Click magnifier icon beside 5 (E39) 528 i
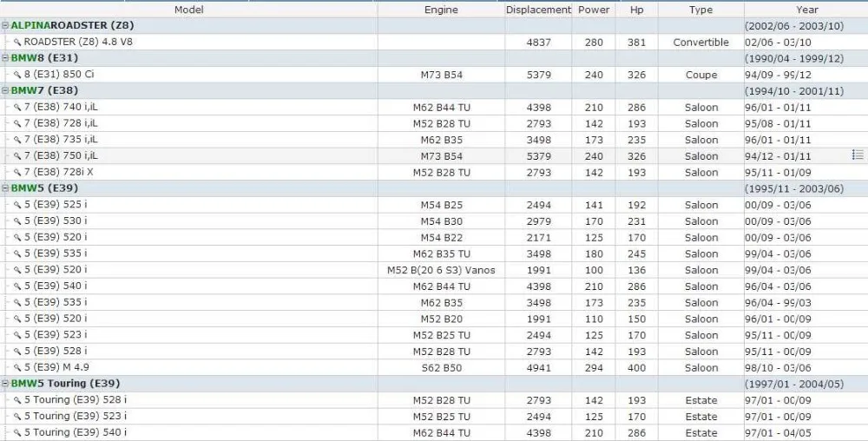The height and width of the screenshot is (441, 868). point(17,352)
